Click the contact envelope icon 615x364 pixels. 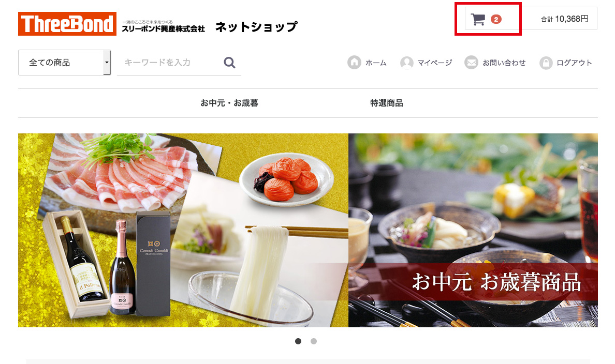471,62
